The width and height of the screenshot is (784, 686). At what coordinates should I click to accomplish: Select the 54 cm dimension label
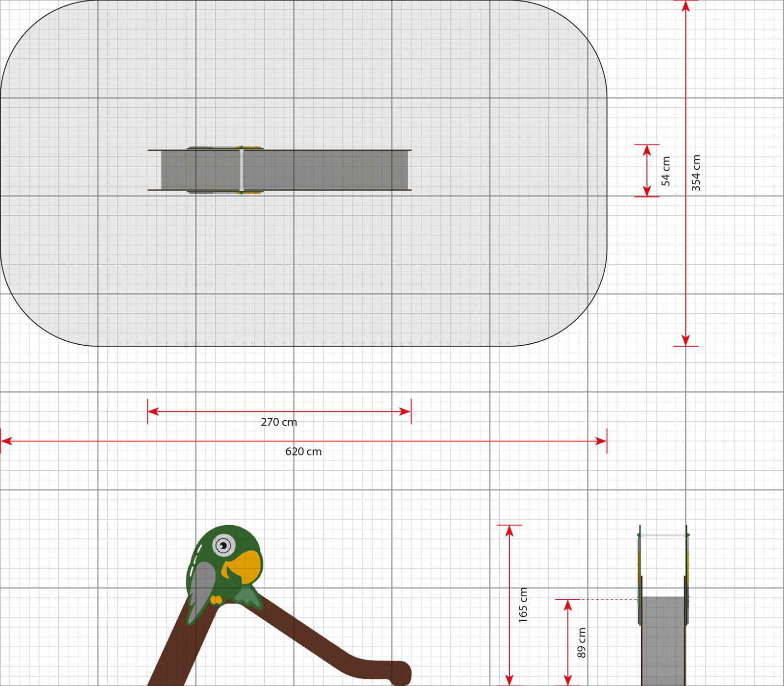pyautogui.click(x=665, y=171)
